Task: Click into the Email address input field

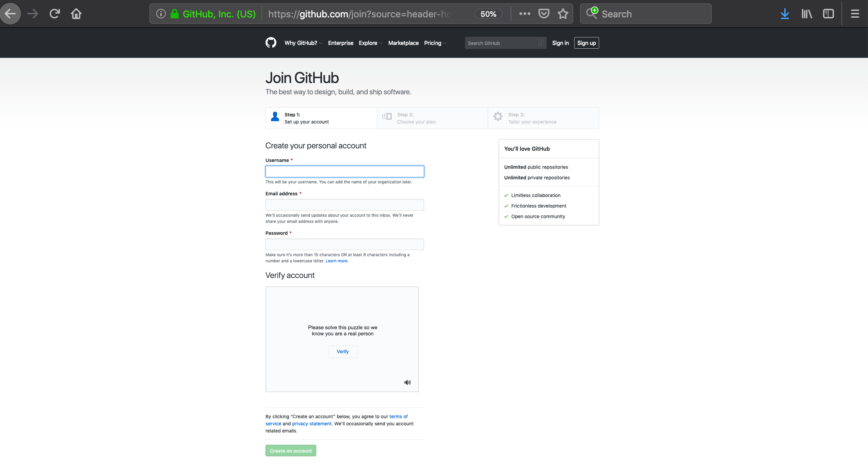Action: tap(345, 205)
